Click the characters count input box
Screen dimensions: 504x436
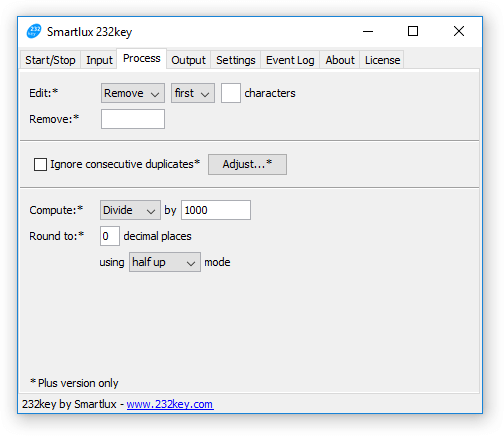[231, 93]
